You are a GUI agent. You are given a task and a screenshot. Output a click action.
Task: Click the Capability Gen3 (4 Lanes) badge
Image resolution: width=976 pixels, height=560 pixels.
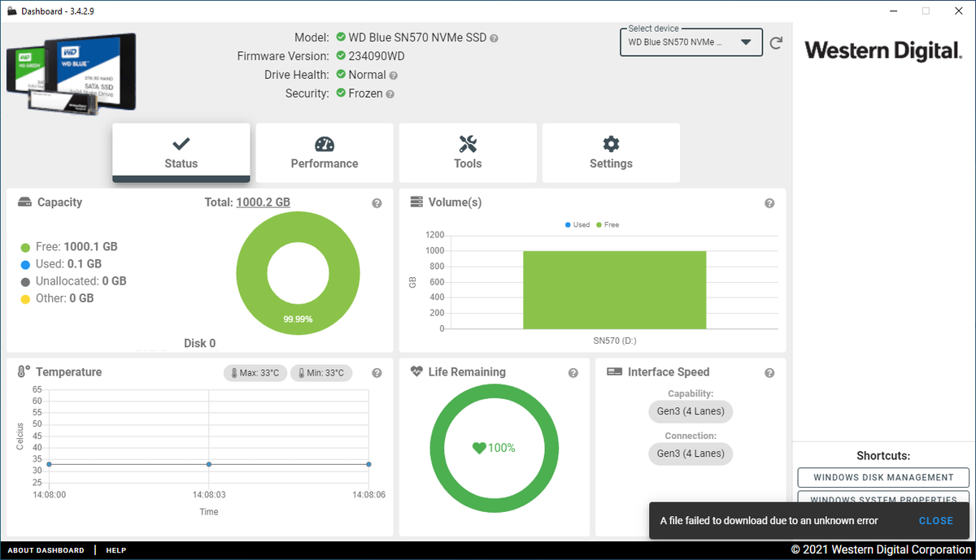(691, 411)
